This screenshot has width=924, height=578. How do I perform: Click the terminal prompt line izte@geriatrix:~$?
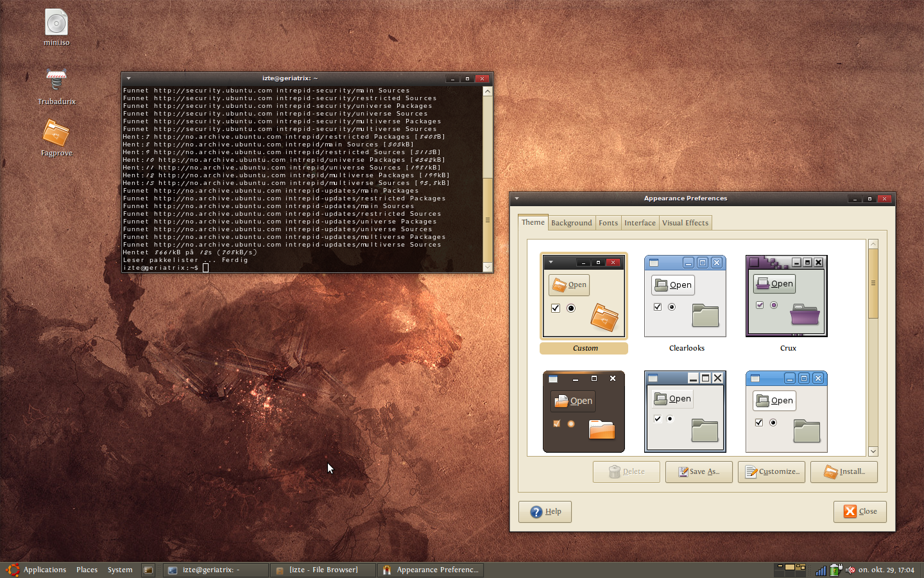[x=161, y=268]
